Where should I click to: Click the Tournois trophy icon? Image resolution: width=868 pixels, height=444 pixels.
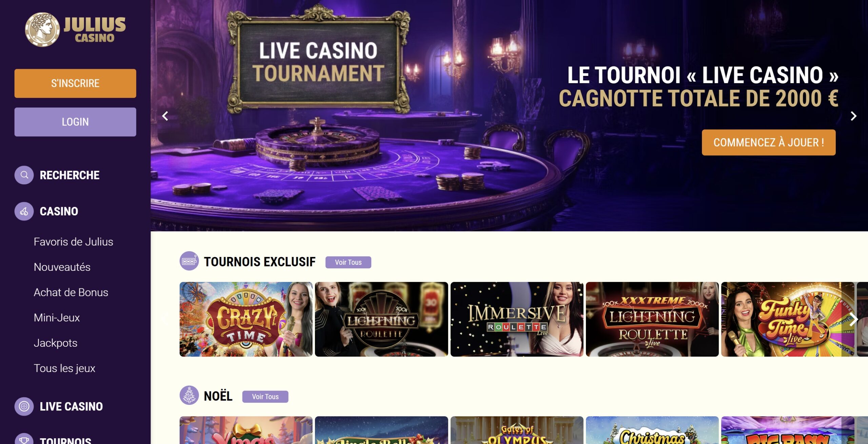(24, 439)
